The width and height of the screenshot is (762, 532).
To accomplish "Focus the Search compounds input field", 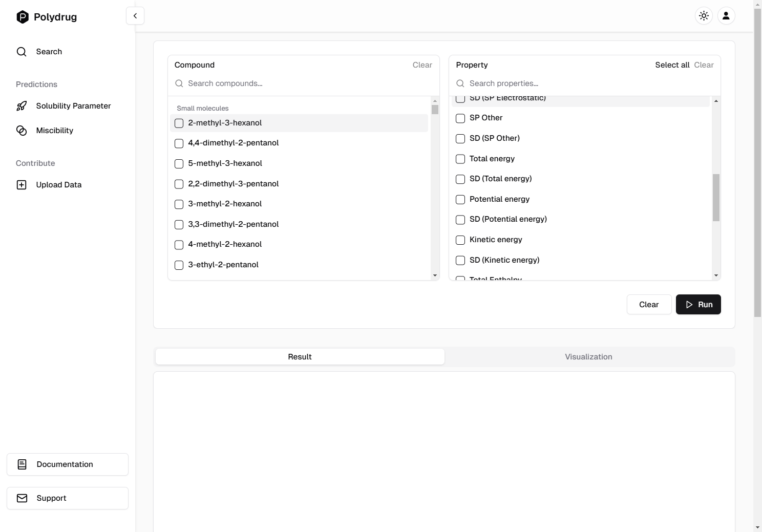I will click(307, 83).
